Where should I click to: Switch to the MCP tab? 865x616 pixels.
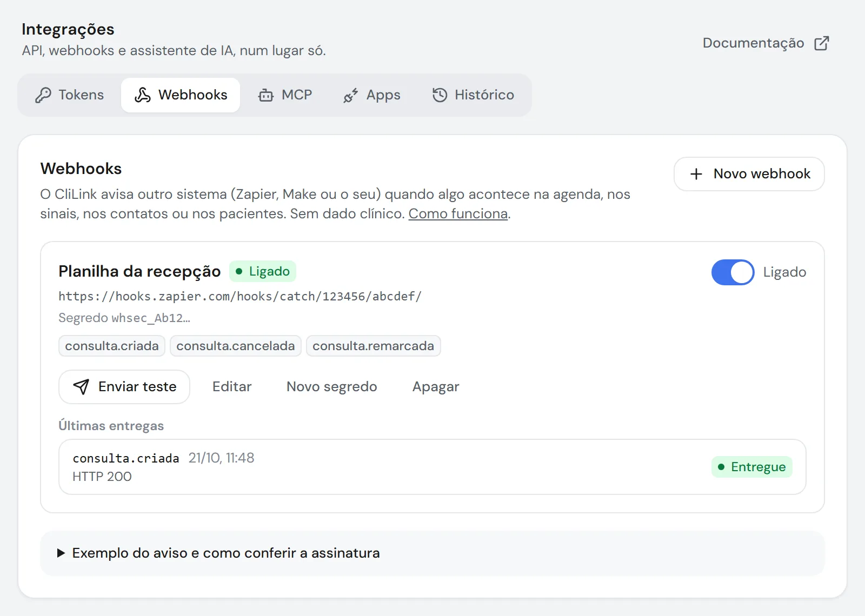[285, 95]
